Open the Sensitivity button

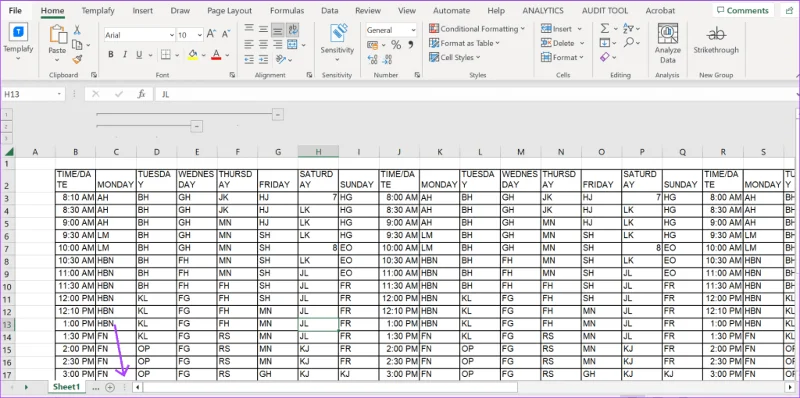337,43
